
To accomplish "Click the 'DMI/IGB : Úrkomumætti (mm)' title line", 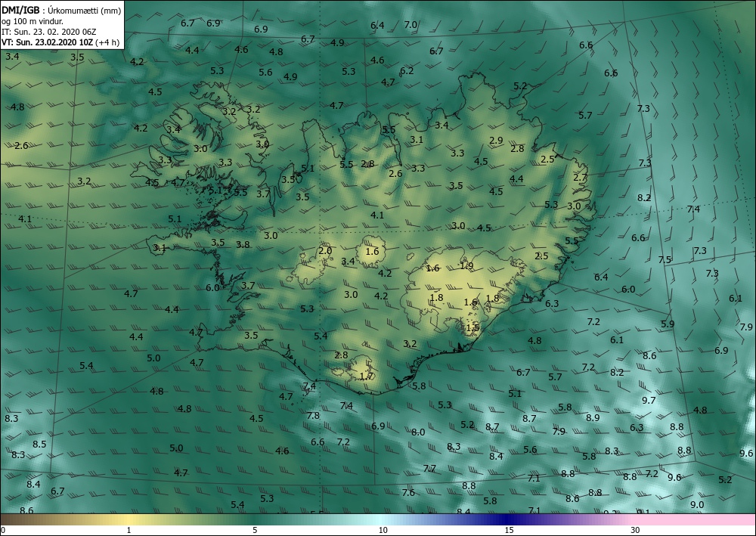I will 61,10.
